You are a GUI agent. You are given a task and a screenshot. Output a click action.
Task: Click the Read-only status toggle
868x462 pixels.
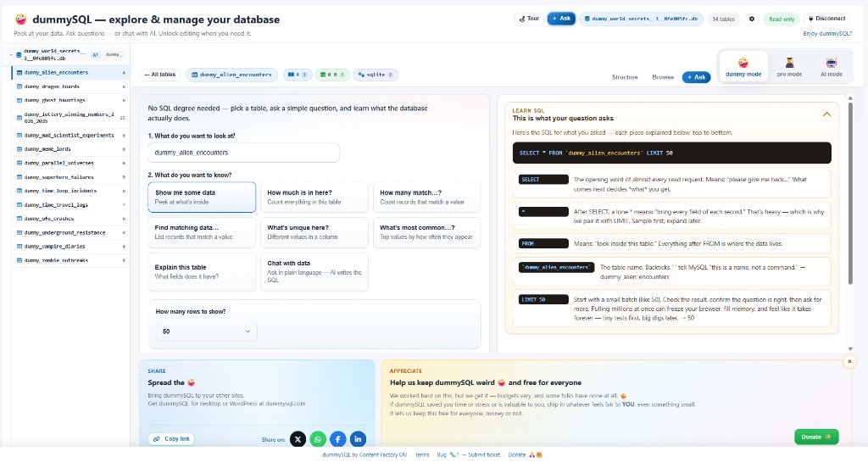pyautogui.click(x=782, y=19)
